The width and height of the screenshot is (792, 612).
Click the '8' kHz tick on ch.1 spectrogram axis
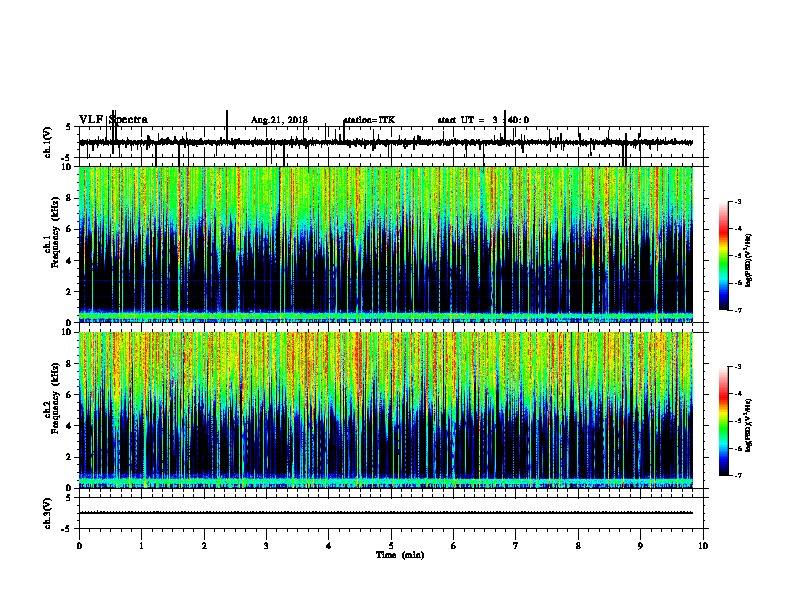point(69,198)
